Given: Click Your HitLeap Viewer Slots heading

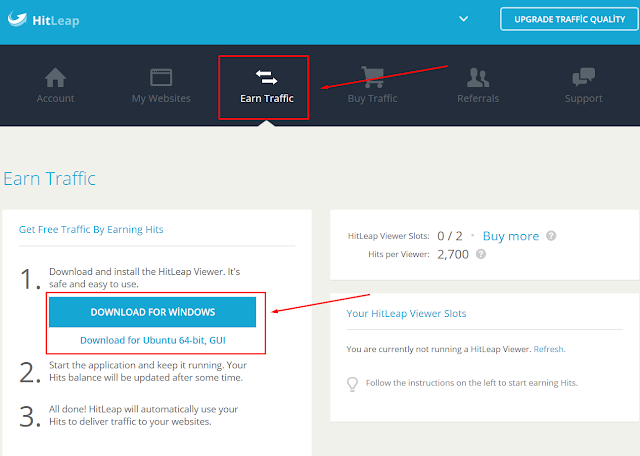Looking at the screenshot, I should 406,314.
